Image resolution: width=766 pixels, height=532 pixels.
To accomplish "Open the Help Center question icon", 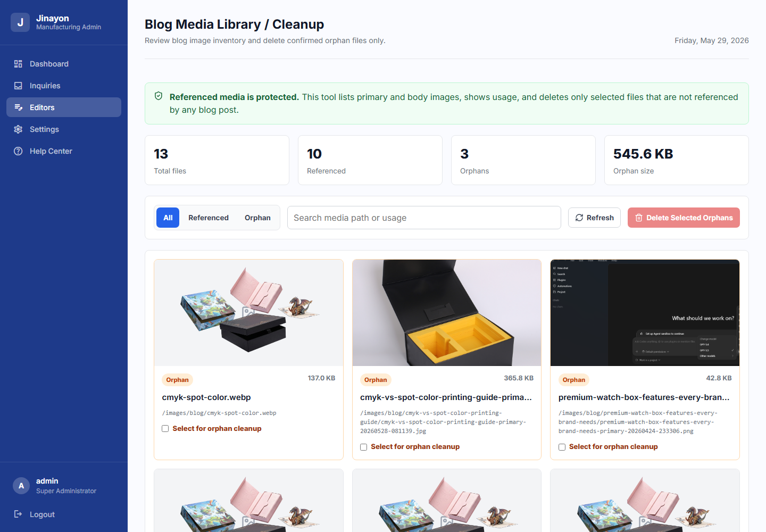I will click(x=18, y=151).
